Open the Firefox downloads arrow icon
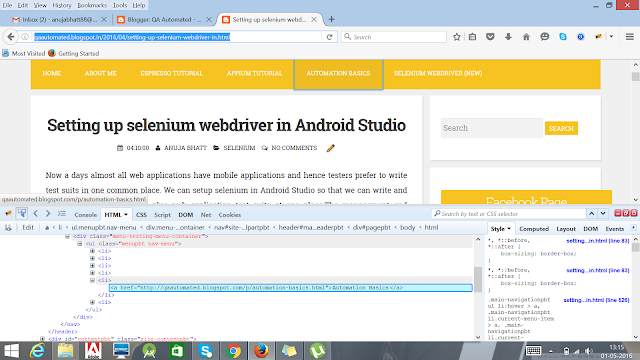This screenshot has height=360, width=640. tap(508, 37)
